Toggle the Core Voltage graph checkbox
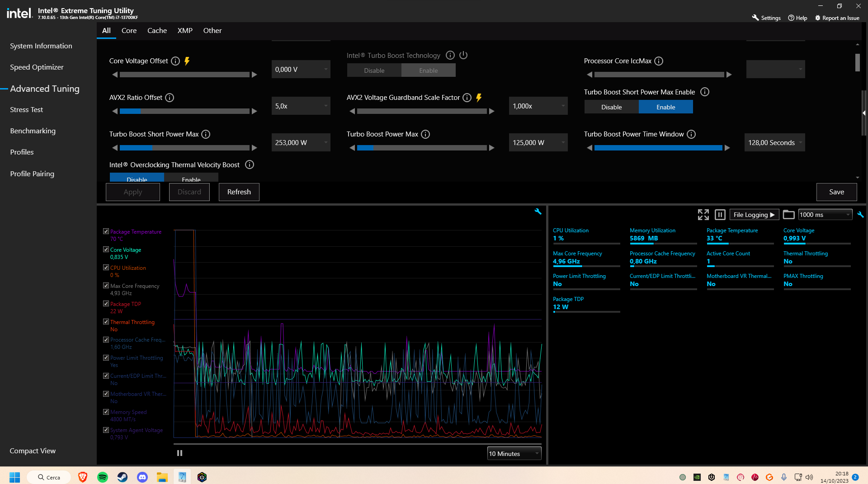Viewport: 868px width, 484px height. tap(106, 249)
